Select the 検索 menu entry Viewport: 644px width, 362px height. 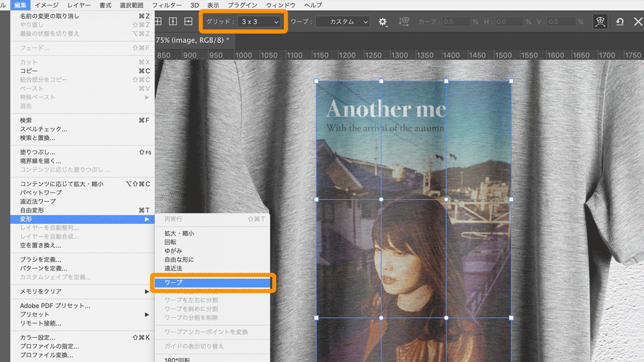(x=83, y=120)
